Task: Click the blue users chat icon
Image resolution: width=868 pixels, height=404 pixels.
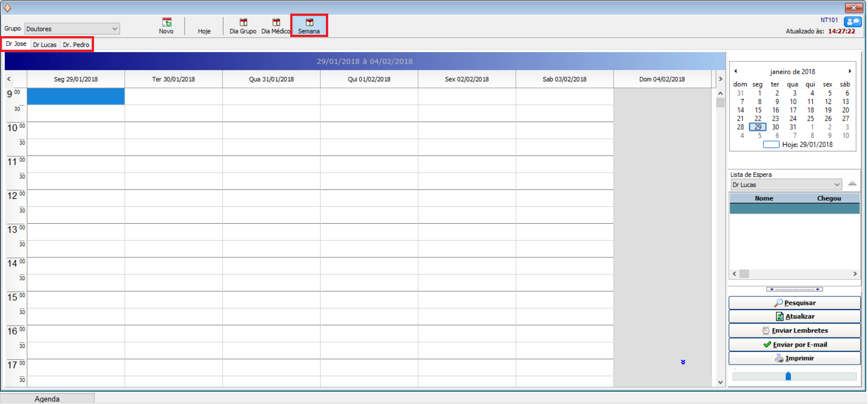Action: coord(853,22)
